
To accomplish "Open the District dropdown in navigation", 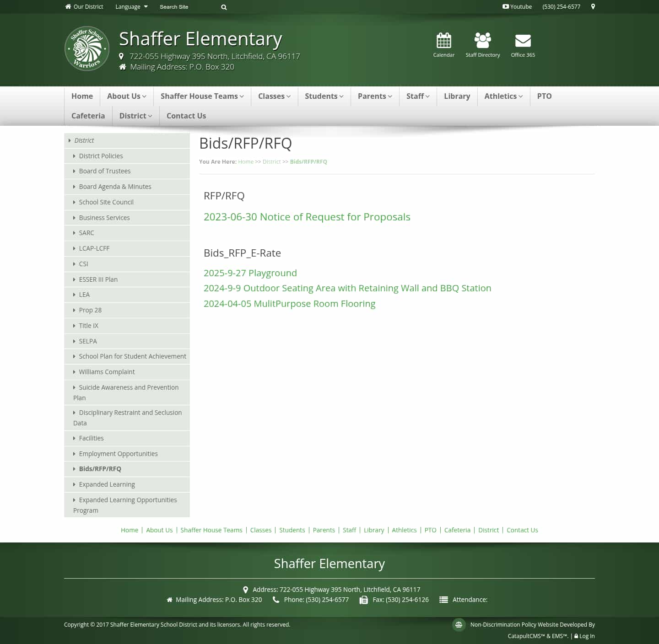I will click(135, 116).
